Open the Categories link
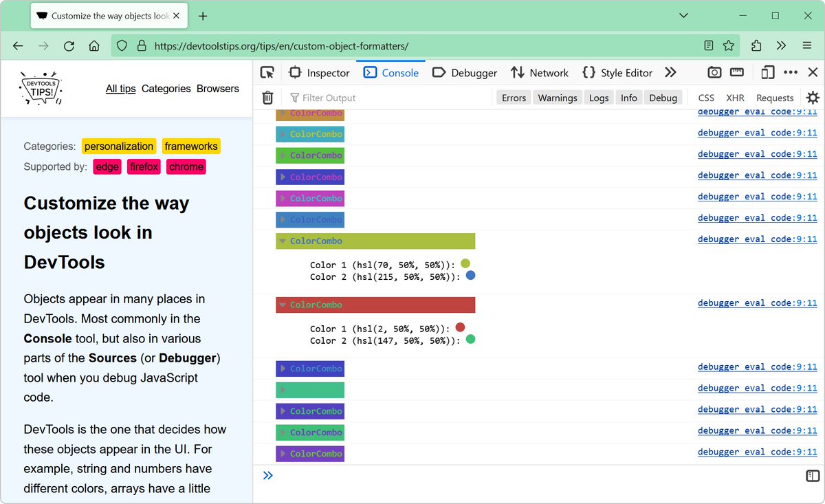Image resolution: width=825 pixels, height=504 pixels. tap(166, 89)
